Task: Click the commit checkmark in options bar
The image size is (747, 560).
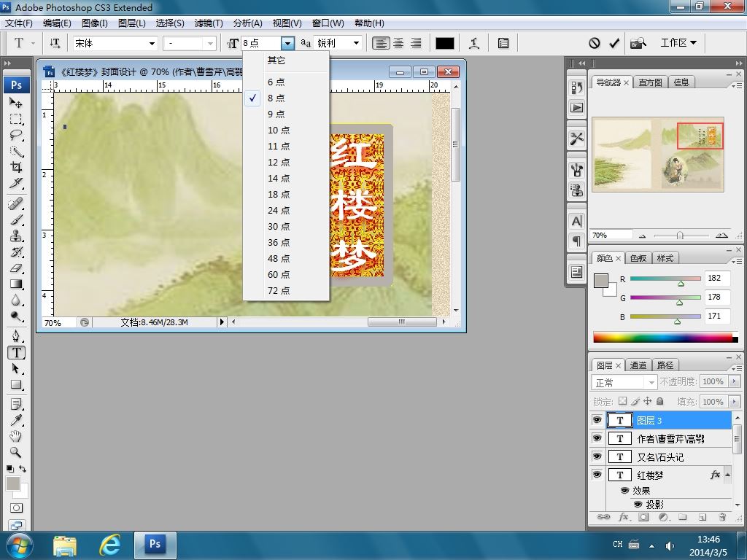Action: tap(614, 43)
